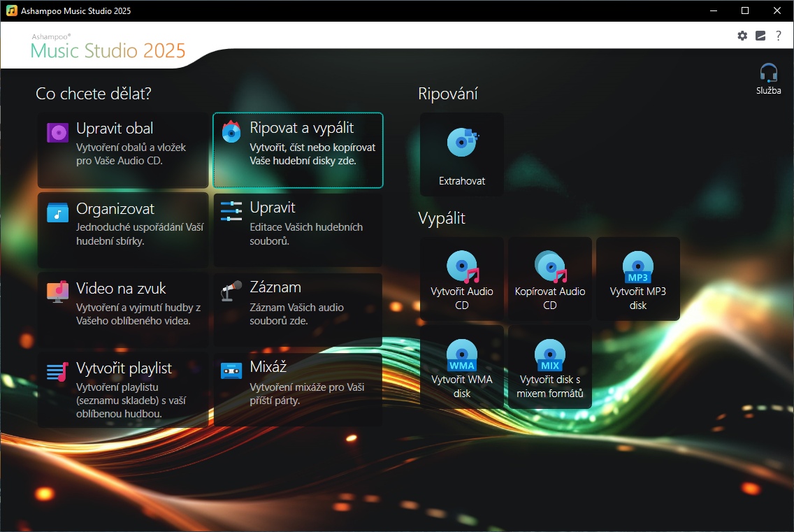Click text 'Editace Vašich hudebních souborů.'
Screen dimensions: 794x532
(306, 234)
